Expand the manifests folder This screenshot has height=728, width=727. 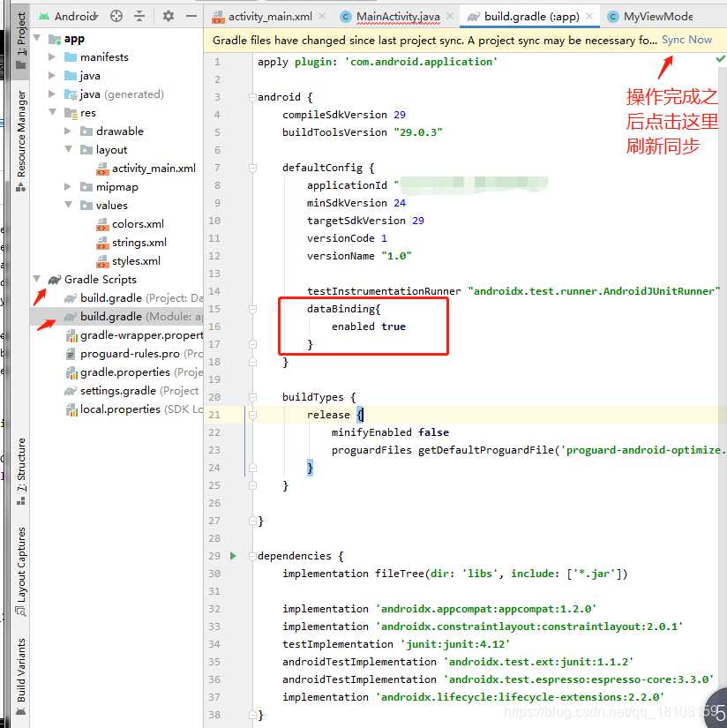click(52, 56)
